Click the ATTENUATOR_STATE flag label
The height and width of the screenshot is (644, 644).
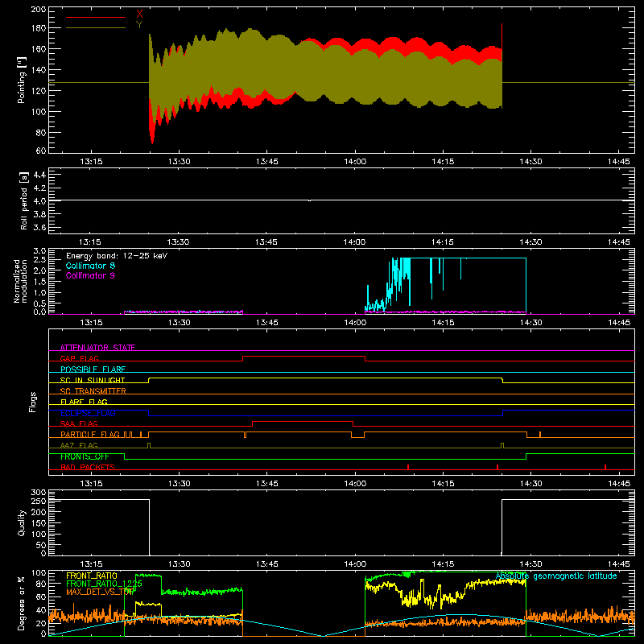[x=97, y=348]
